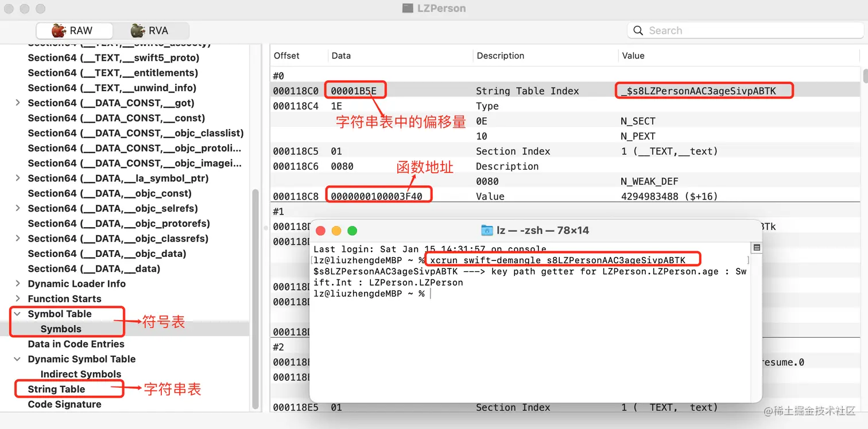Select Code Signature tree item
Viewport: 868px width, 429px height.
click(x=64, y=404)
